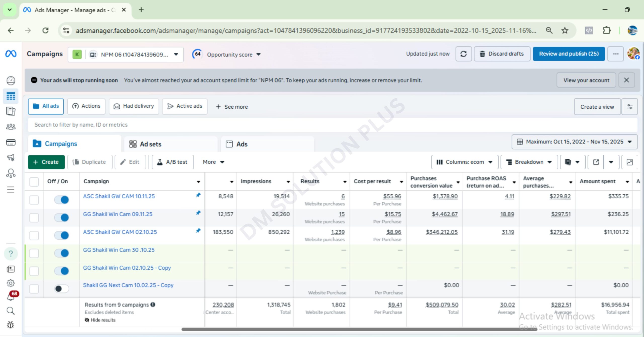Open ASC Shakil GW CAM 02.10.25 campaign link
Viewport: 644px width, 337px height.
click(x=120, y=232)
